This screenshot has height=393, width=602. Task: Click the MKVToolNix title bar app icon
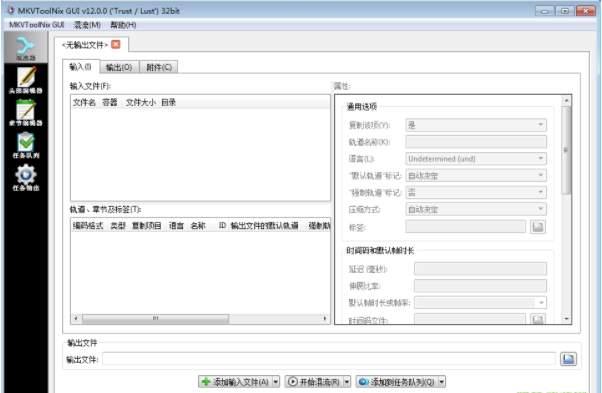[10, 10]
